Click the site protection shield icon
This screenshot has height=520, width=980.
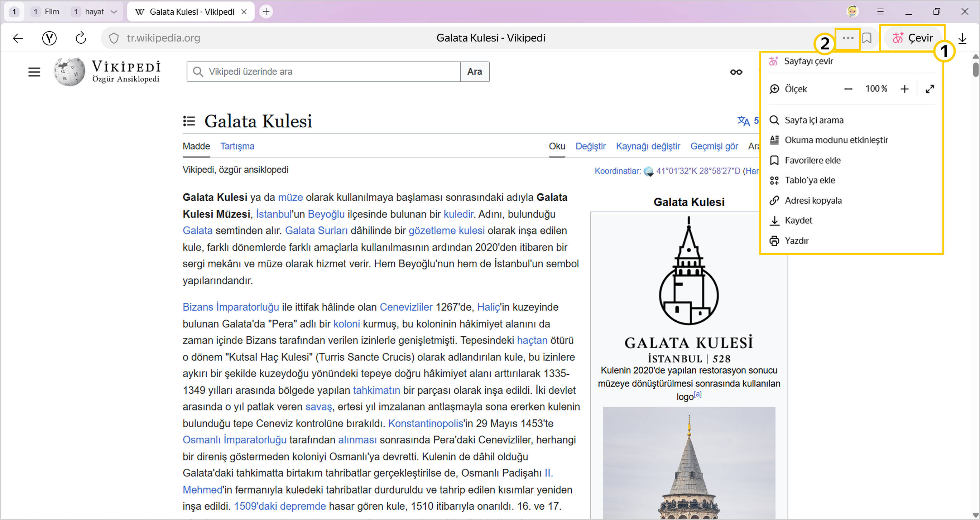[114, 38]
